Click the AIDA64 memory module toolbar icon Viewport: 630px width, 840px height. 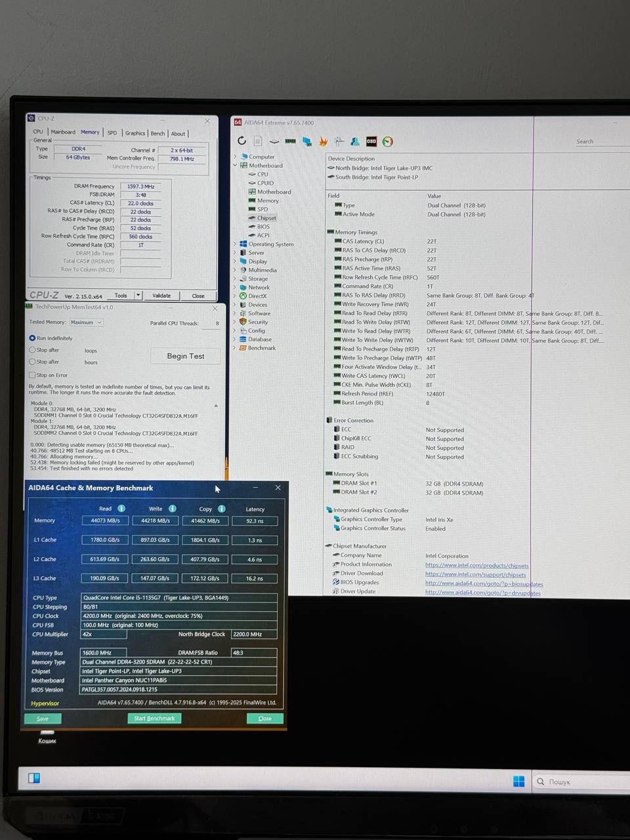click(290, 141)
